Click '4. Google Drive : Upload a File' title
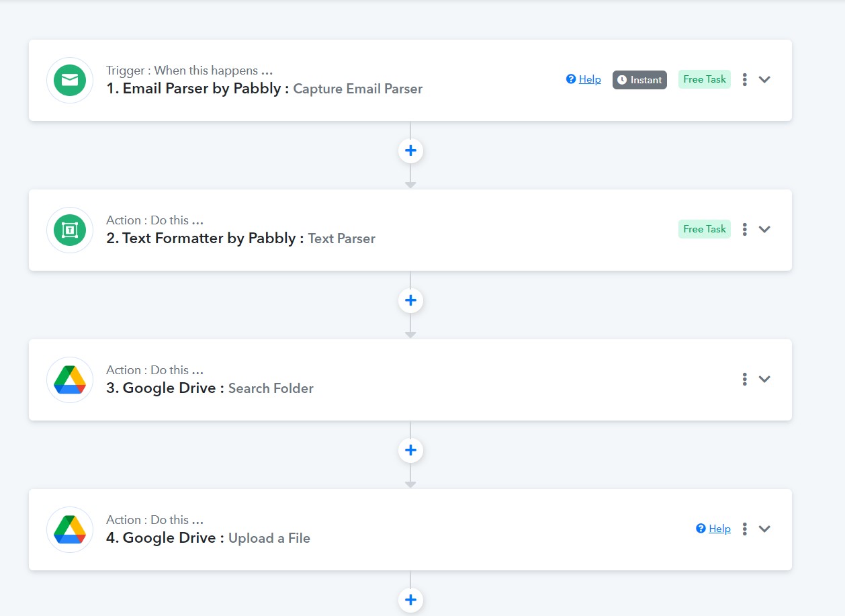This screenshot has width=845, height=616. [x=208, y=538]
